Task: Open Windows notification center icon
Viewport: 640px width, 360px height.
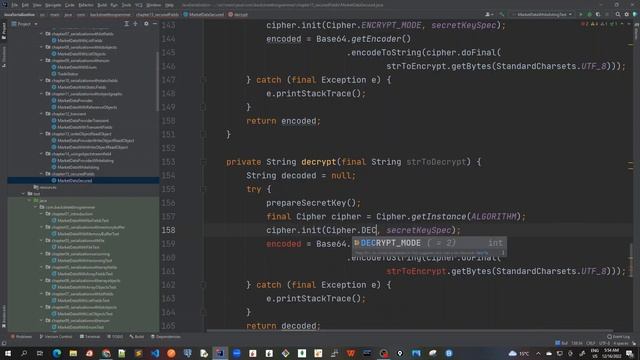Action: [630, 353]
